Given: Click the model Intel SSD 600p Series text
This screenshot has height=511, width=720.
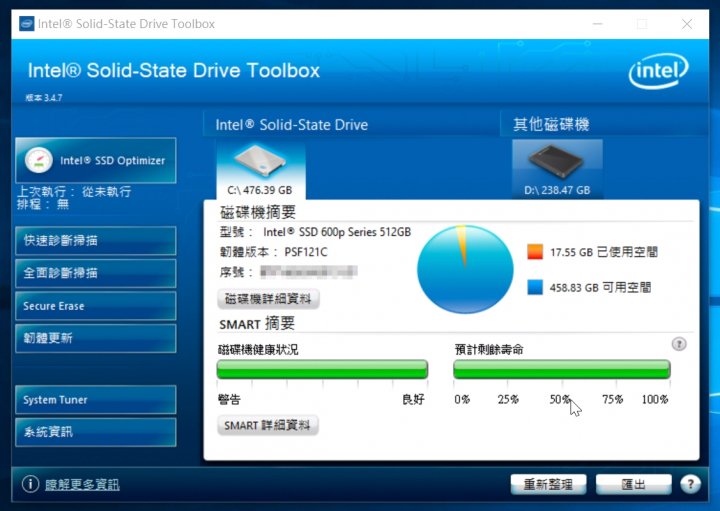Looking at the screenshot, I should [x=337, y=232].
